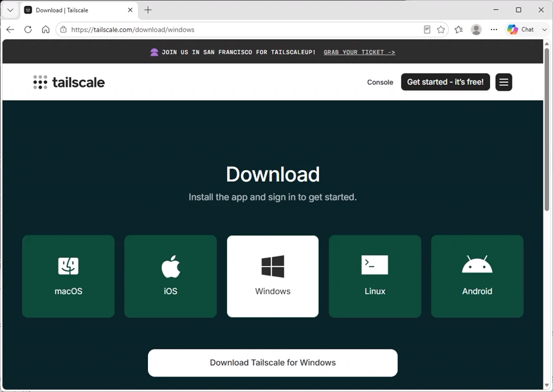Add this page to favorites star
This screenshot has height=392, width=553.
coord(441,30)
